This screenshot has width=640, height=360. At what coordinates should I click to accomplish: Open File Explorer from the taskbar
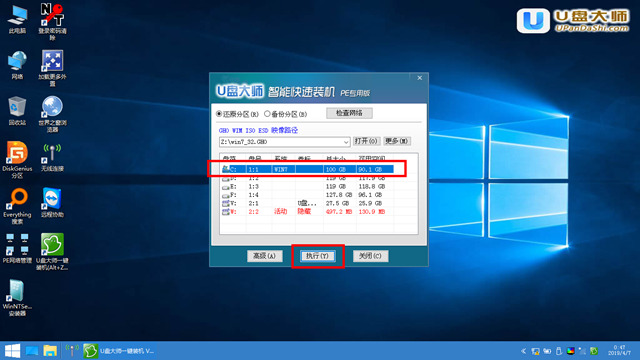50,351
